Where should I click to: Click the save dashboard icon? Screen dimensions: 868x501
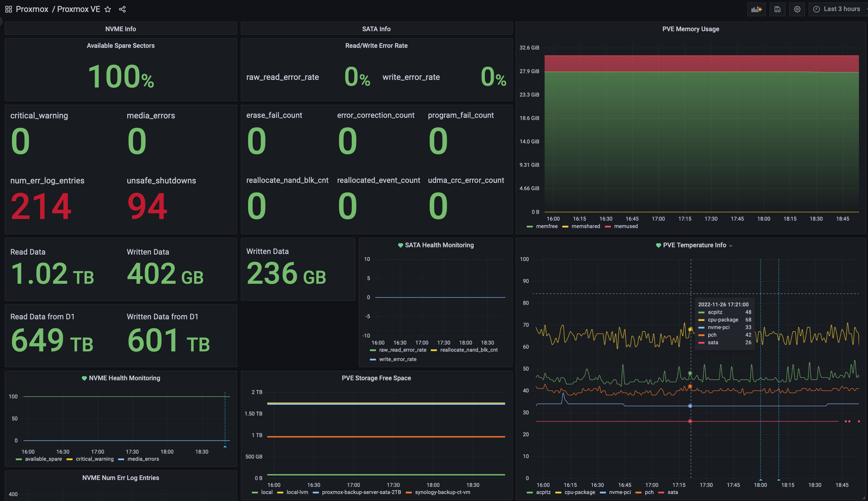click(777, 9)
